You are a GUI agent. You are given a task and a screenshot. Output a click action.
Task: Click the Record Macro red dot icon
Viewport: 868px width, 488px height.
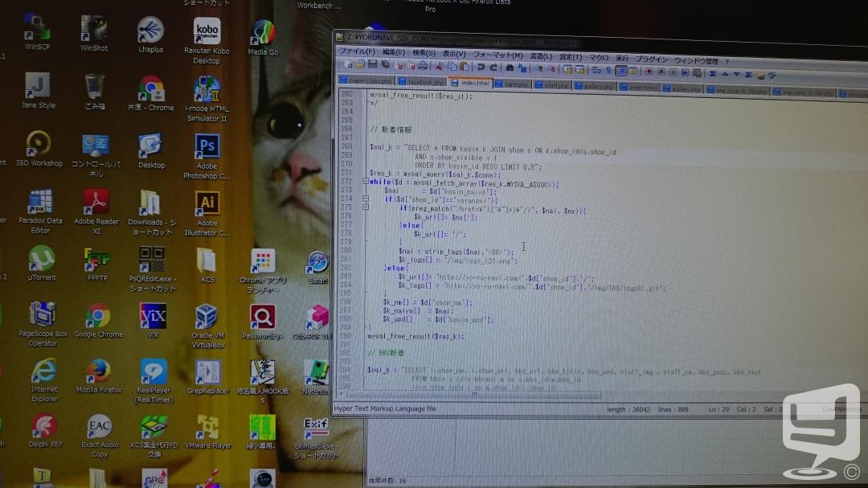(649, 71)
